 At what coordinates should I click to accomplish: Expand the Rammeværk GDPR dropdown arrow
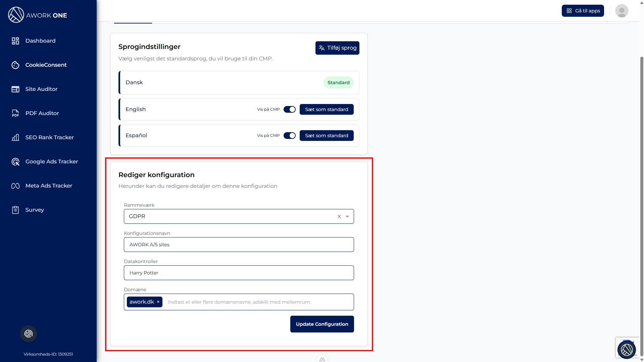coord(347,216)
